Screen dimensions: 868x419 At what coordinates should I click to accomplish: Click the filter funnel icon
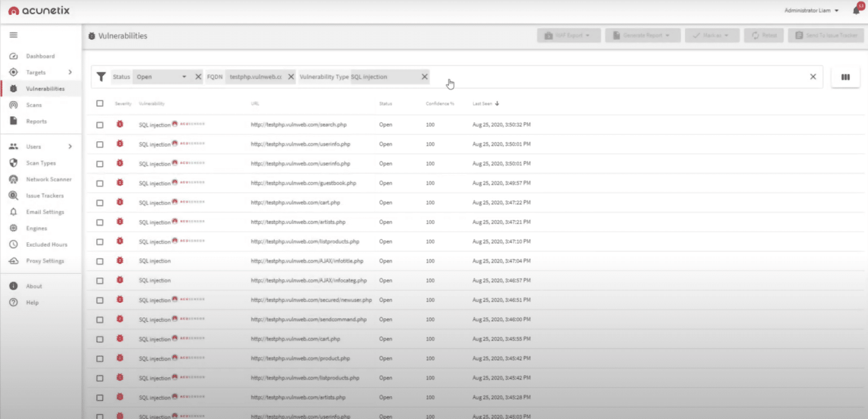101,77
